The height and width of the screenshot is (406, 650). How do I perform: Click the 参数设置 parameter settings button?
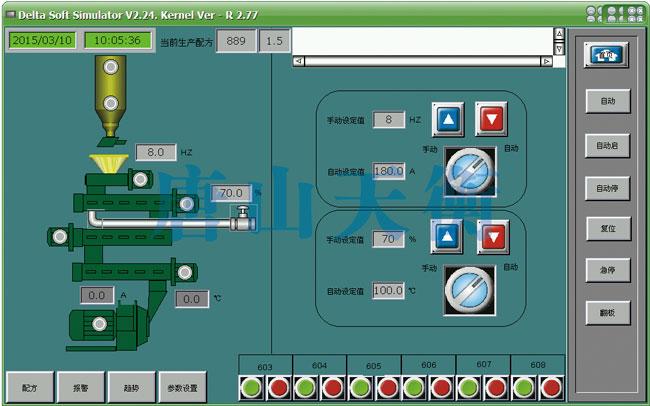coord(182,387)
